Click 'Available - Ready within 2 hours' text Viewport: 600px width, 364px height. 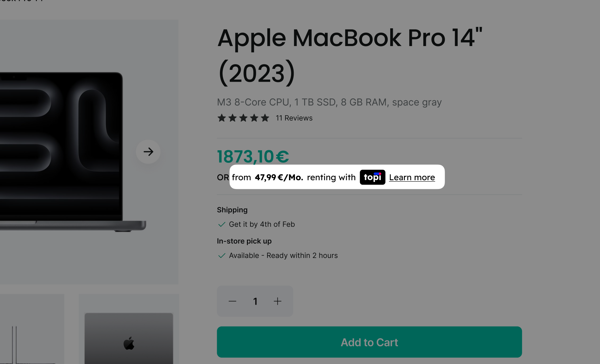[x=283, y=255]
